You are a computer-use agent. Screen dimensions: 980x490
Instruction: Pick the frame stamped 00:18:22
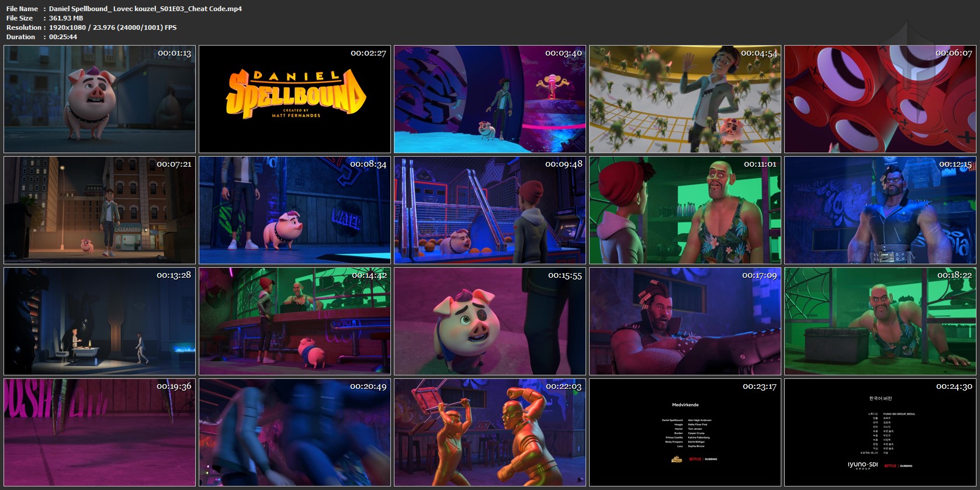click(x=880, y=321)
